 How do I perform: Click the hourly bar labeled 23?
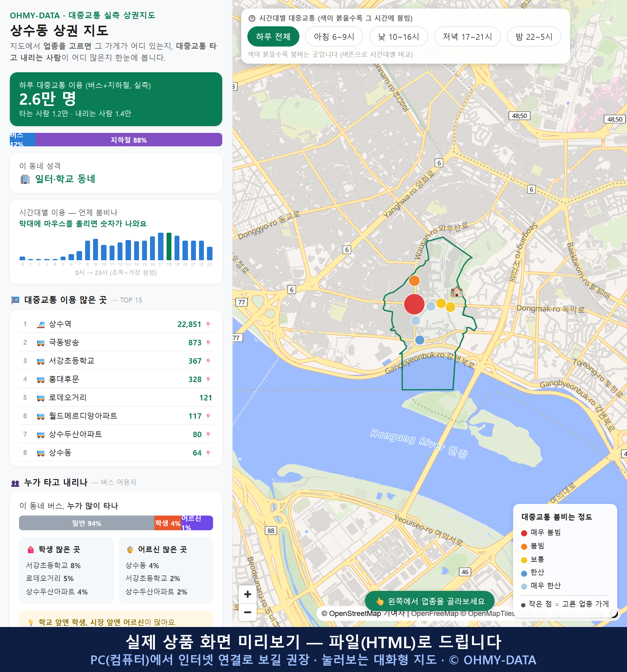click(210, 253)
